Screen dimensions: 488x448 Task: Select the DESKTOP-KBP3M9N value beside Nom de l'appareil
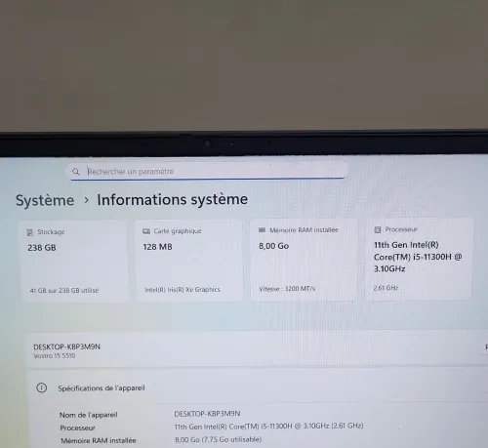click(207, 414)
